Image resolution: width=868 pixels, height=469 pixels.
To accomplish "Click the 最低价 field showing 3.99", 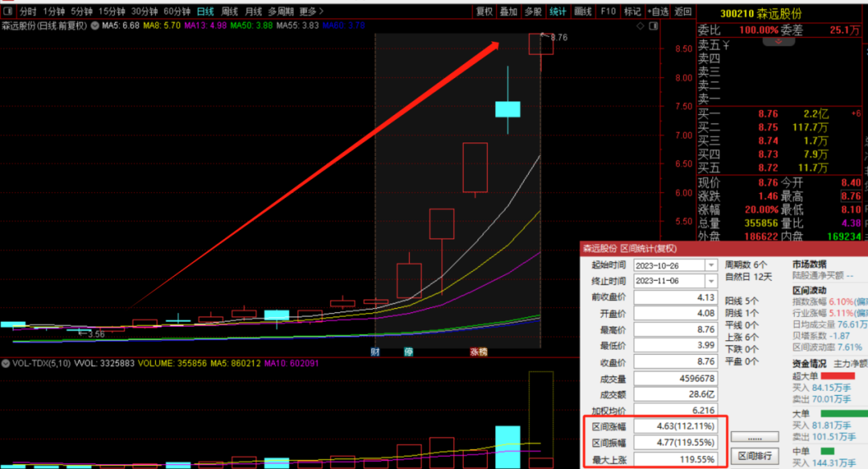I will pos(675,345).
